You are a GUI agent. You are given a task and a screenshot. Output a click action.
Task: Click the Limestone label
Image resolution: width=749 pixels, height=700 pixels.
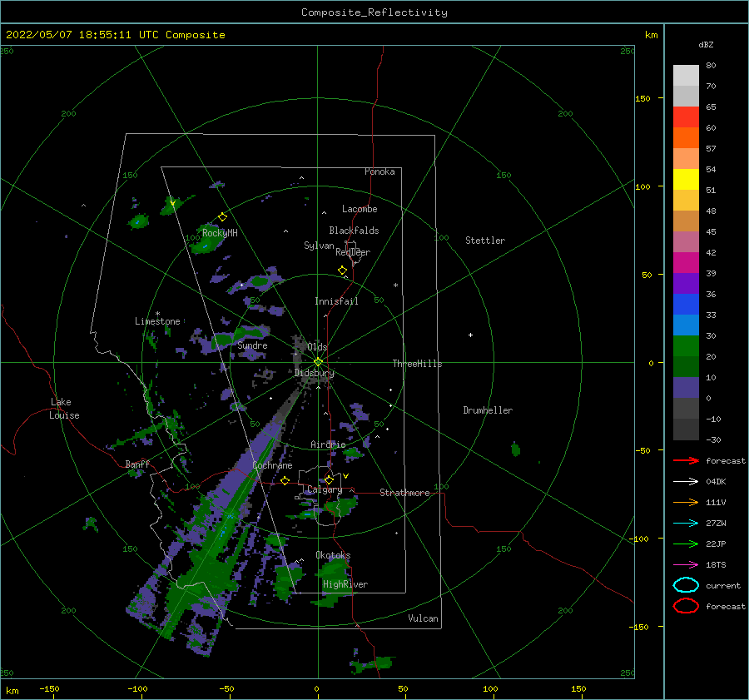click(157, 321)
